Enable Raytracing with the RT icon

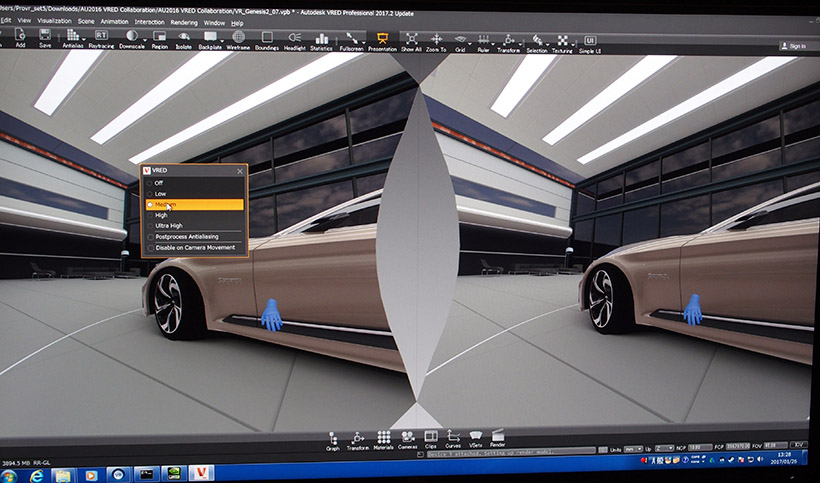(101, 36)
